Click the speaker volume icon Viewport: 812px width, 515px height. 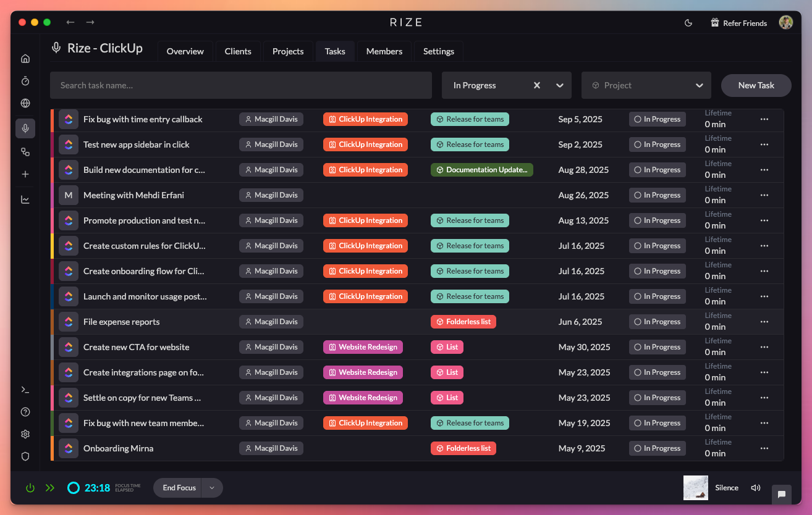[755, 488]
